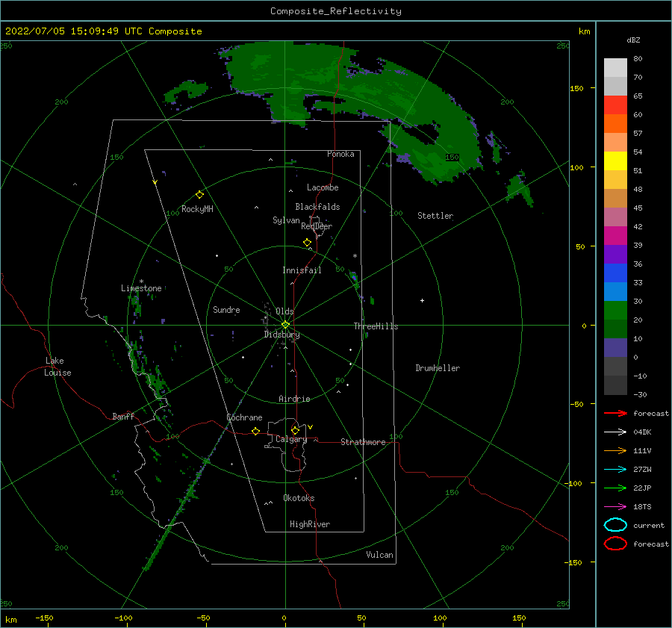This screenshot has height=628, width=672.
Task: Click the Vulcan city label
Action: [380, 555]
